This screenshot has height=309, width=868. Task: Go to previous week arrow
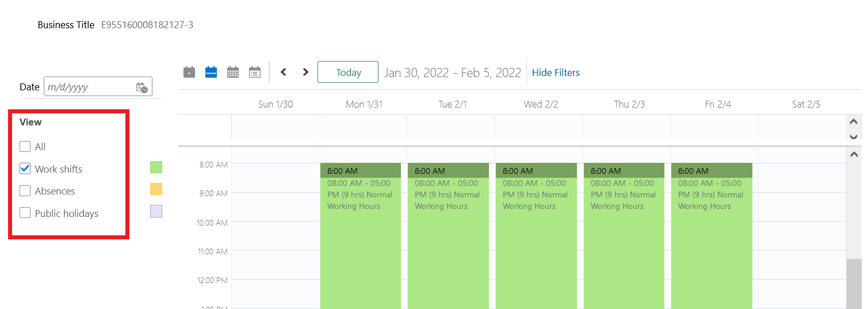[x=283, y=72]
